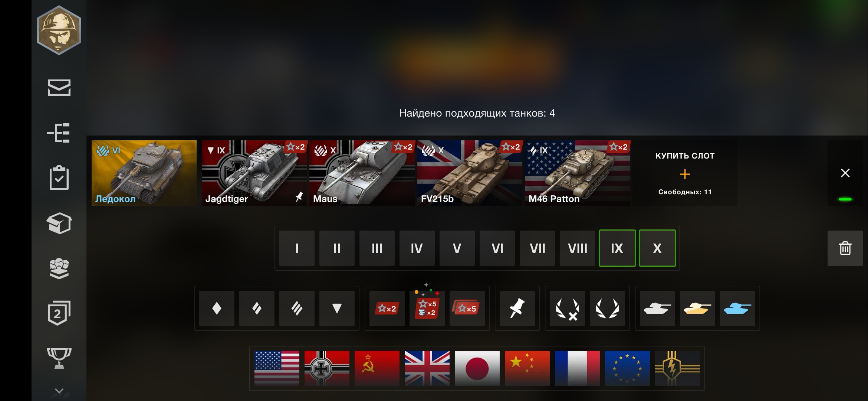Toggle tier IX filter
Screen dimensions: 868x401
coord(617,248)
